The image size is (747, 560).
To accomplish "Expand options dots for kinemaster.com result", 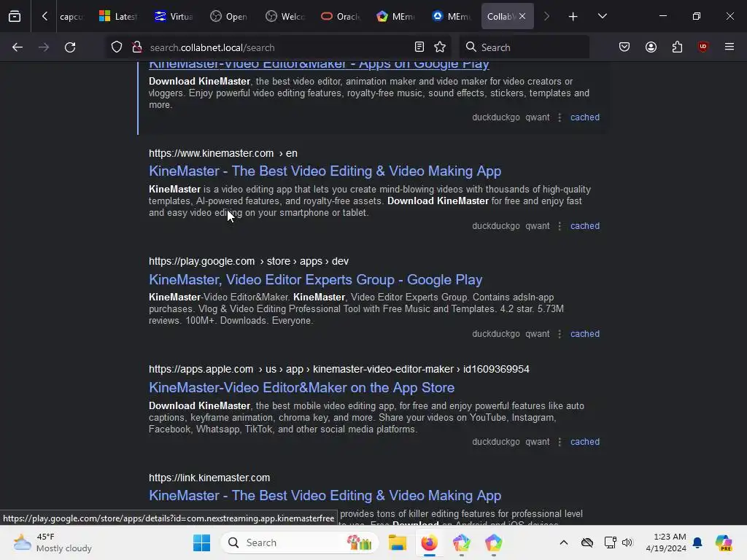I will coord(560,226).
